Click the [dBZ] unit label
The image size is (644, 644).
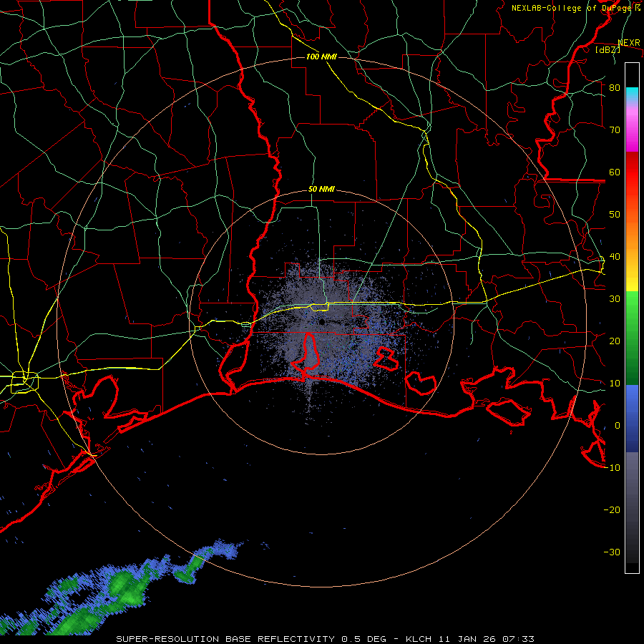608,50
